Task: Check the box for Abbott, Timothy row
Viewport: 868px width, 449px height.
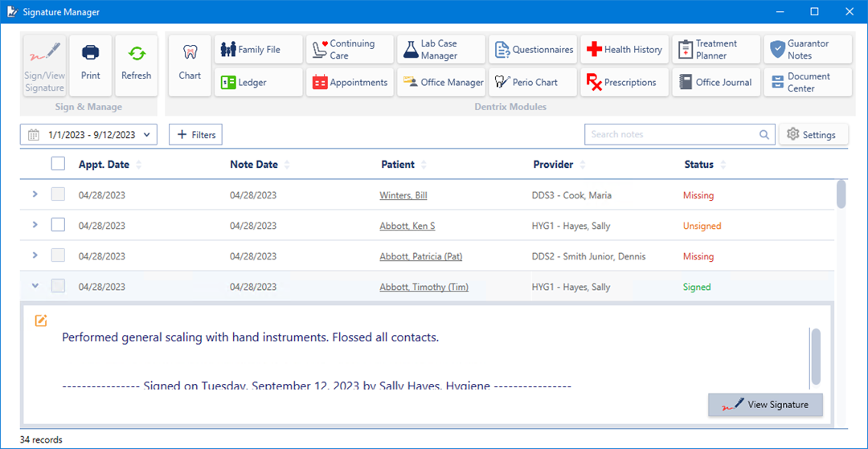Action: coord(58,286)
